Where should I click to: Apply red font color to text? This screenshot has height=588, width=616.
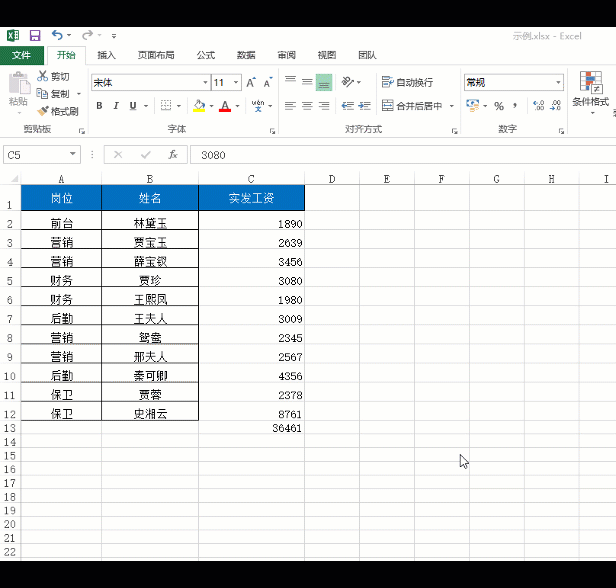point(225,105)
